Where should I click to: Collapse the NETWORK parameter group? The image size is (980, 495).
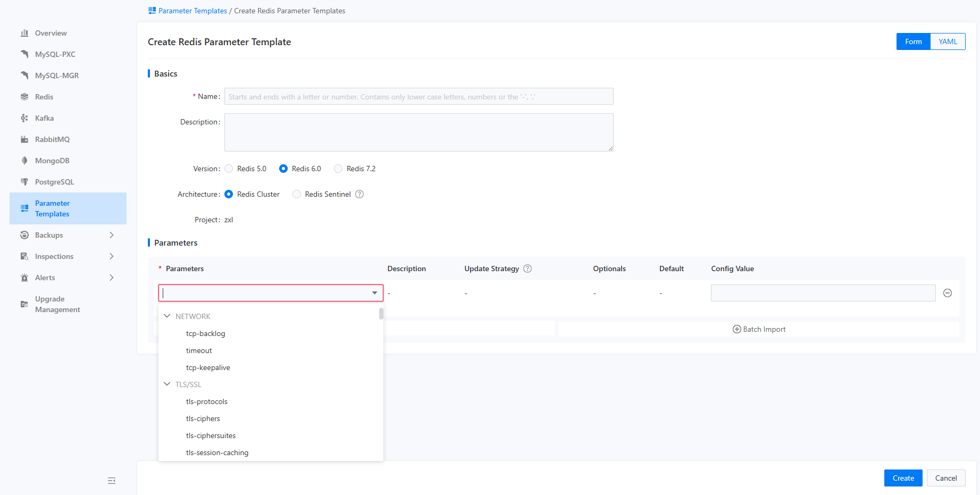pyautogui.click(x=167, y=316)
